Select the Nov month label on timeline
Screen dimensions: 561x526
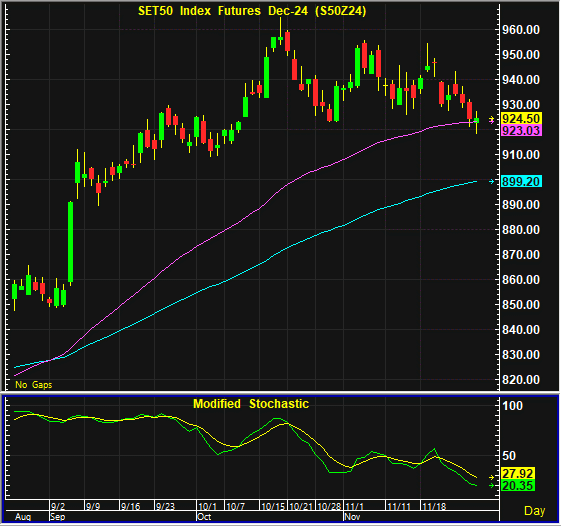click(352, 517)
